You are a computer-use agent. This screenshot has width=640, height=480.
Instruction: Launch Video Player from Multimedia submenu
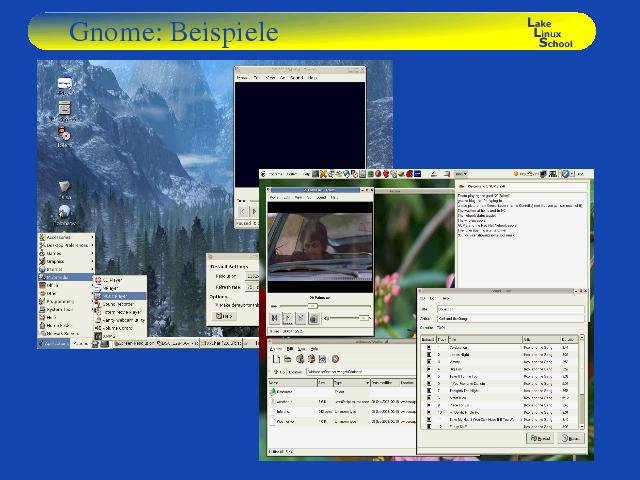(x=120, y=296)
